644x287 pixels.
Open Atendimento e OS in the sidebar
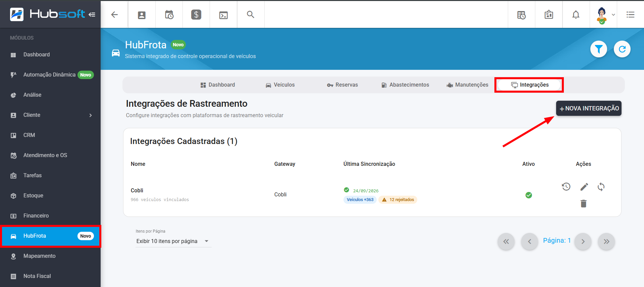(x=50, y=155)
